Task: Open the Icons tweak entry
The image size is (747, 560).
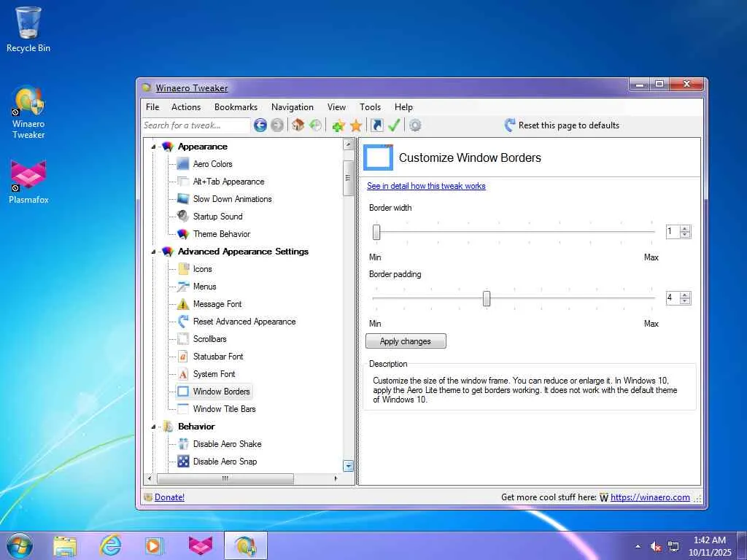Action: tap(203, 269)
